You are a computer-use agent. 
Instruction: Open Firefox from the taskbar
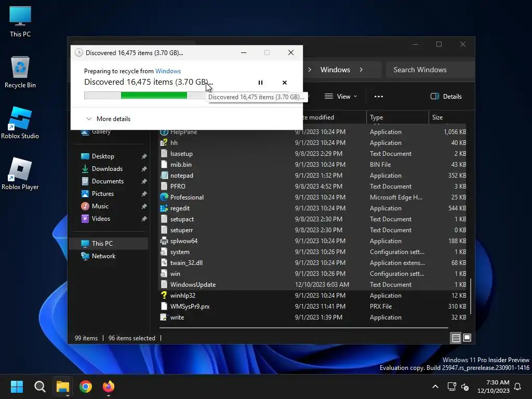[x=109, y=387]
